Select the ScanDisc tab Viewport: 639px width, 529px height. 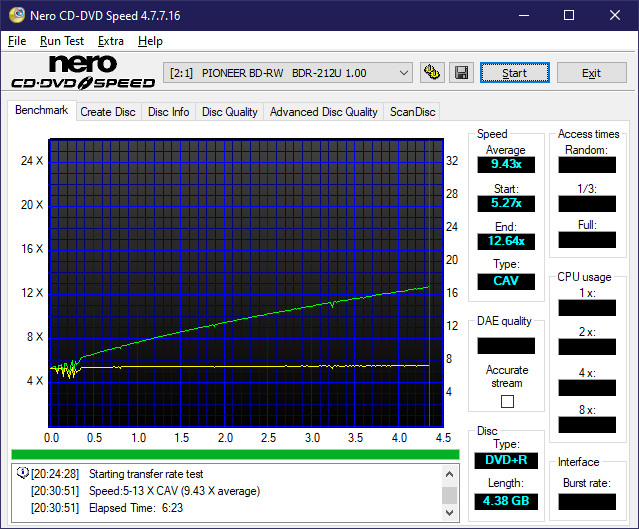(412, 112)
